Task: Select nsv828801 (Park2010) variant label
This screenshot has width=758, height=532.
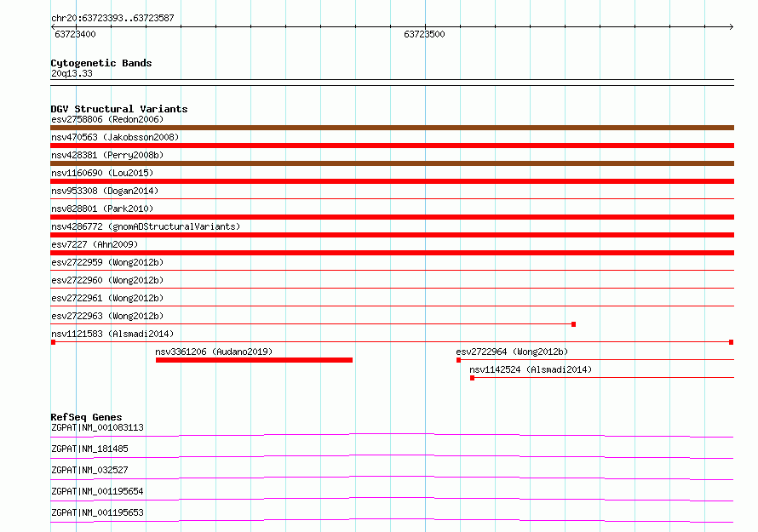Action: 102,209
